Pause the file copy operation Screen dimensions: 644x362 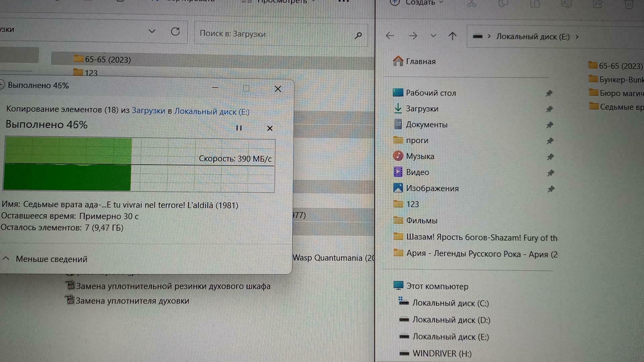click(239, 128)
